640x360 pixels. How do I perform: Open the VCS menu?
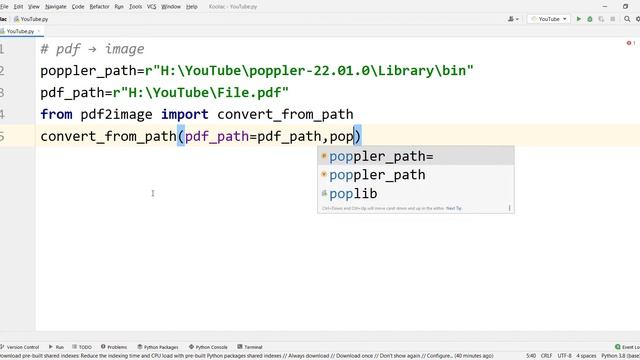pos(151,7)
